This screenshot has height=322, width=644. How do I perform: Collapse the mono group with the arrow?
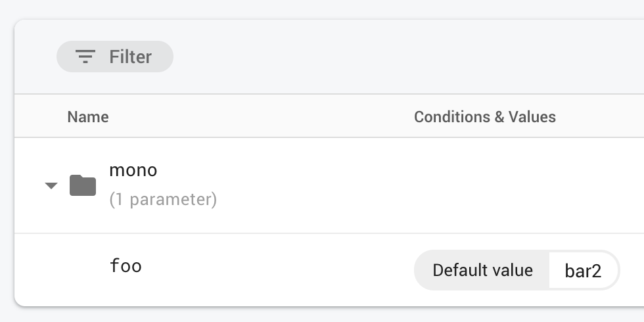tap(51, 186)
